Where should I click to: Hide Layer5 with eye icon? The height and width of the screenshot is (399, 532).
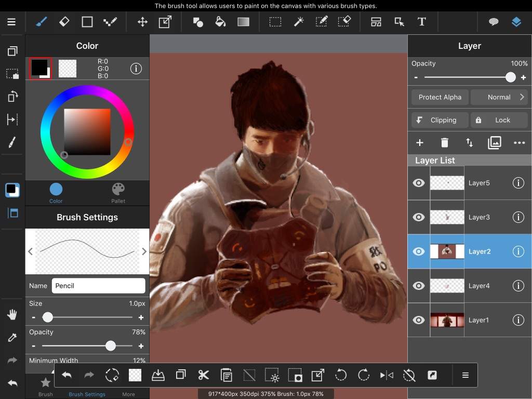click(x=419, y=183)
